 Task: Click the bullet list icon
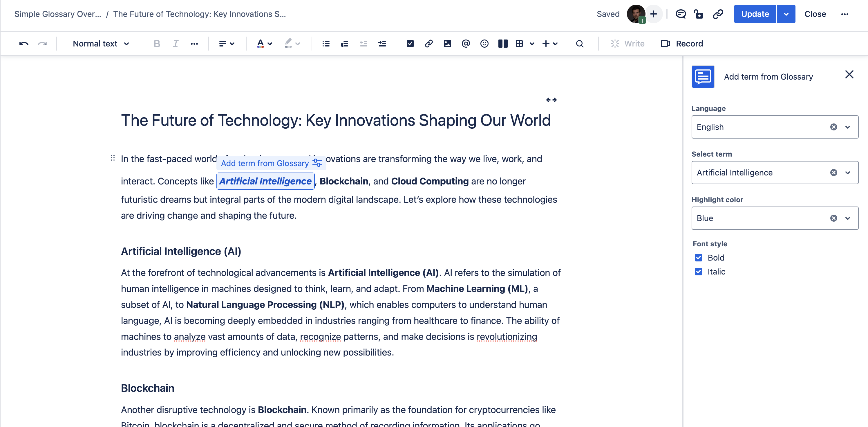tap(326, 44)
